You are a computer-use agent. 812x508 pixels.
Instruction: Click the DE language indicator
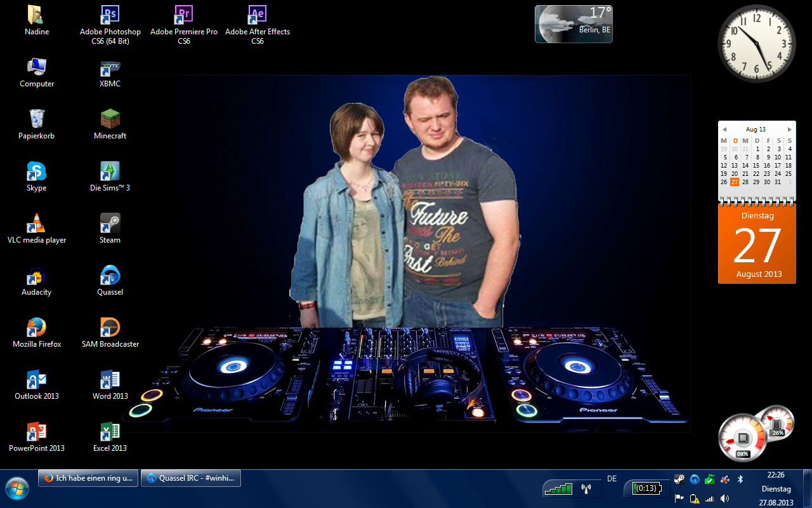point(612,479)
